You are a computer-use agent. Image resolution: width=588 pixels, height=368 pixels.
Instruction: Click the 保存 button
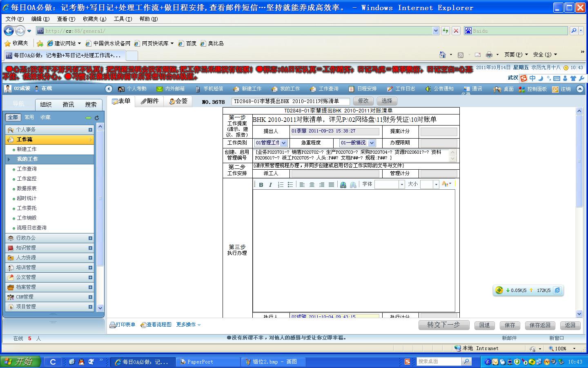tap(510, 325)
